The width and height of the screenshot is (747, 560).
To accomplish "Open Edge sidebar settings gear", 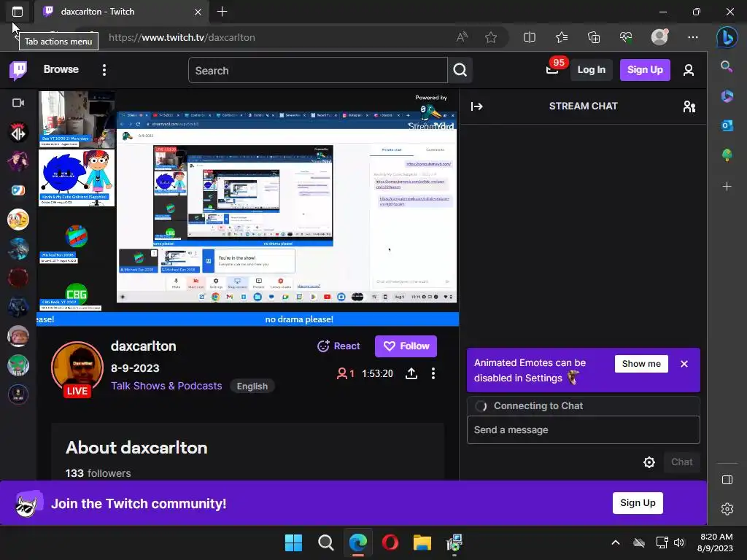I will click(x=727, y=509).
